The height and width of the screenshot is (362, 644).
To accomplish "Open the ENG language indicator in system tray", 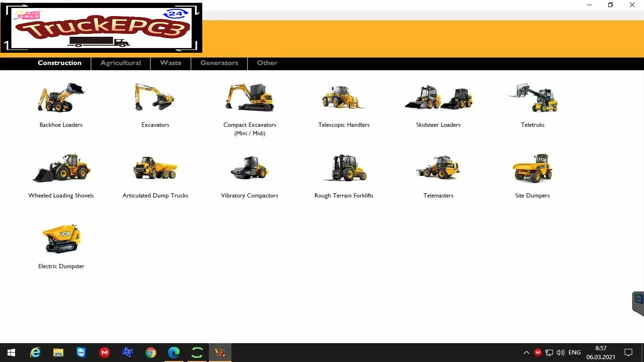I will (x=574, y=352).
